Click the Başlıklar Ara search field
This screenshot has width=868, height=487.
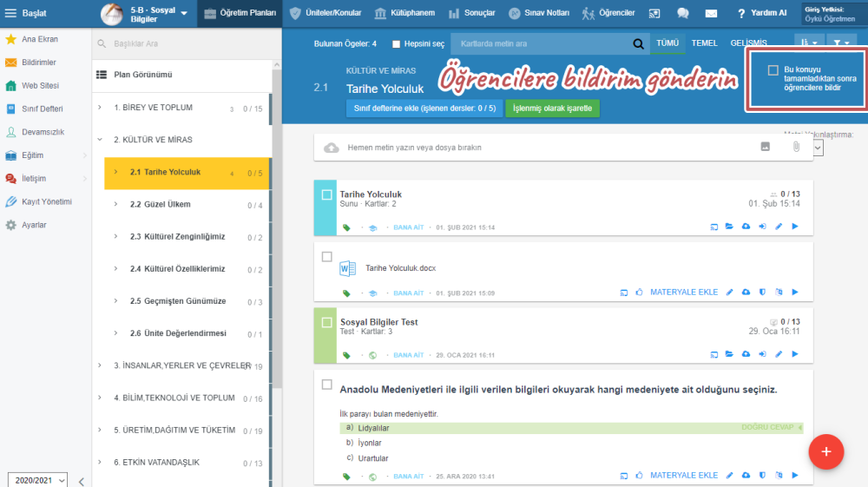187,43
